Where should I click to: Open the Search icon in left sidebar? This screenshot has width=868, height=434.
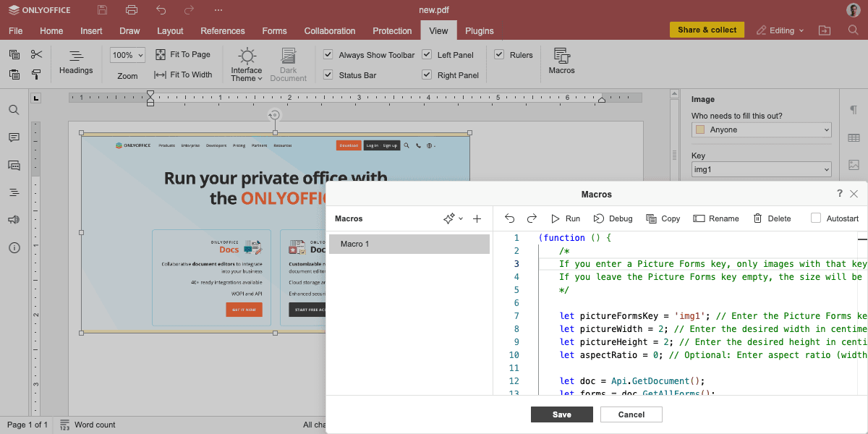pos(14,110)
